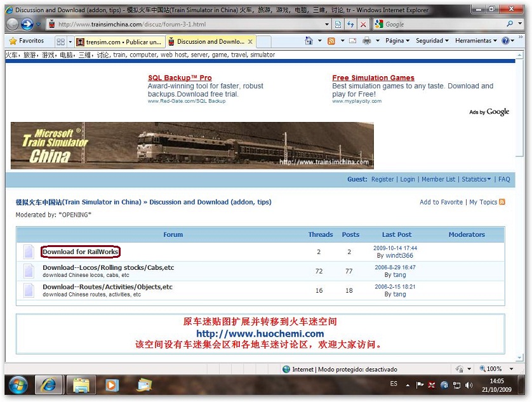Open Windows Explorer from taskbar
The image size is (532, 402).
point(81,385)
